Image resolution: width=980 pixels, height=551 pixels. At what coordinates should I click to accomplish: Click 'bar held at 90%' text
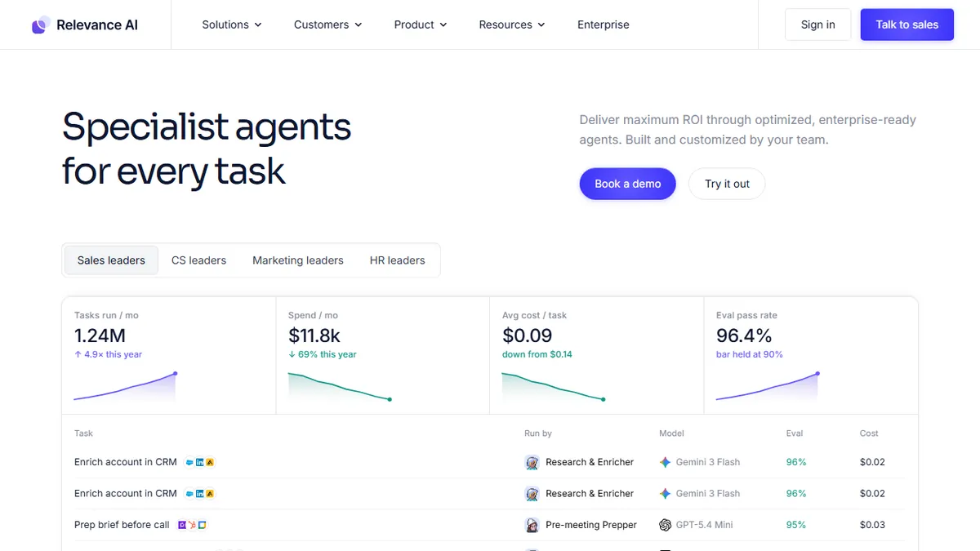(750, 354)
